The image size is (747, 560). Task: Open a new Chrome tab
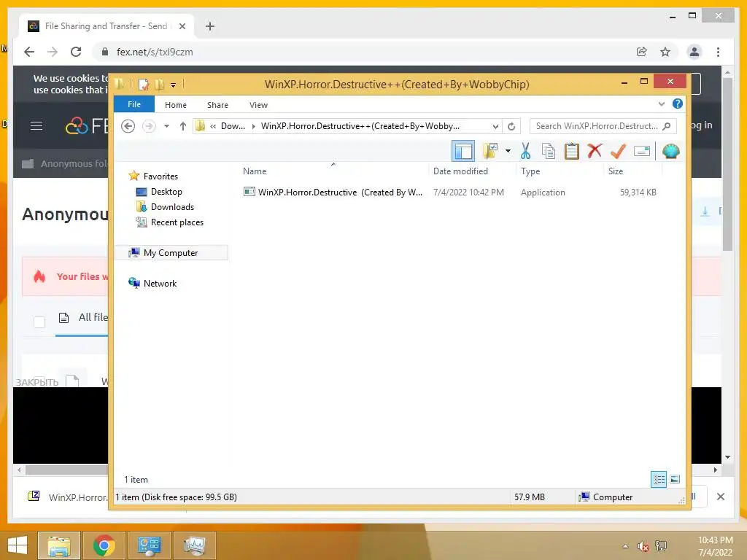tap(209, 26)
